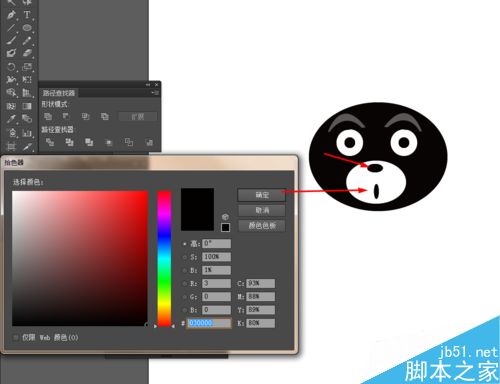This screenshot has width=500, height=384.
Task: Select the Perspective Grid tool
Action: point(27,92)
